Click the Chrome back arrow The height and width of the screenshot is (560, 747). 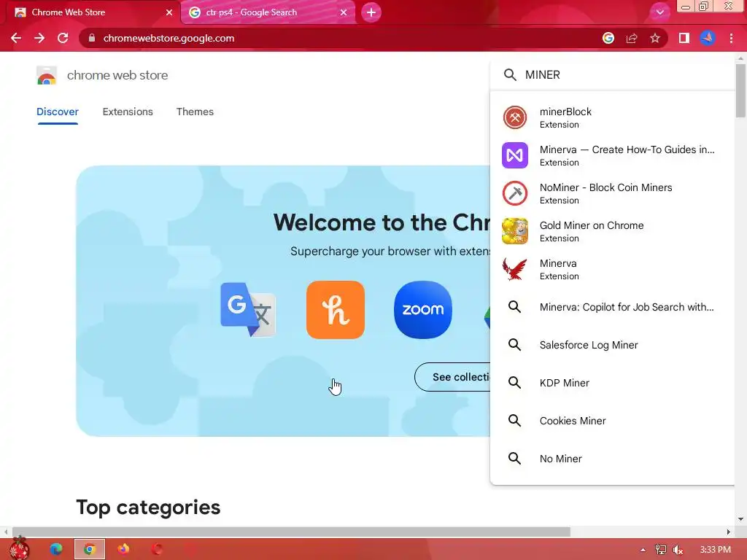tap(16, 38)
